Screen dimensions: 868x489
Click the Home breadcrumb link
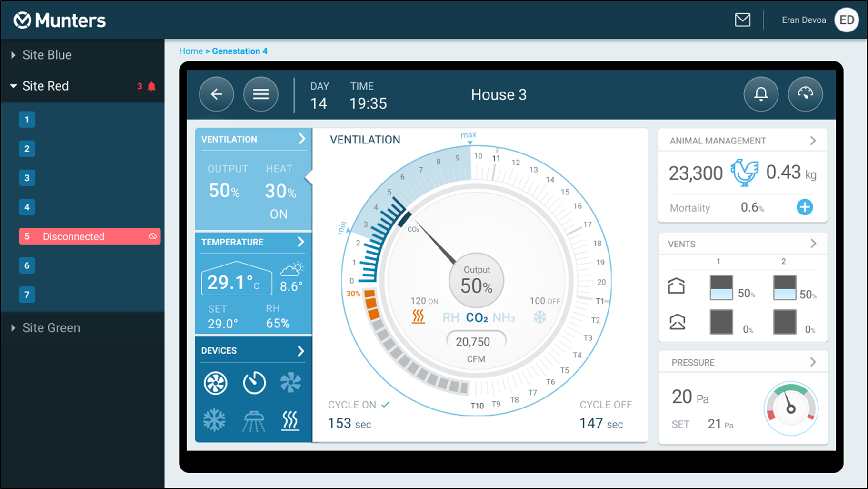pyautogui.click(x=191, y=51)
